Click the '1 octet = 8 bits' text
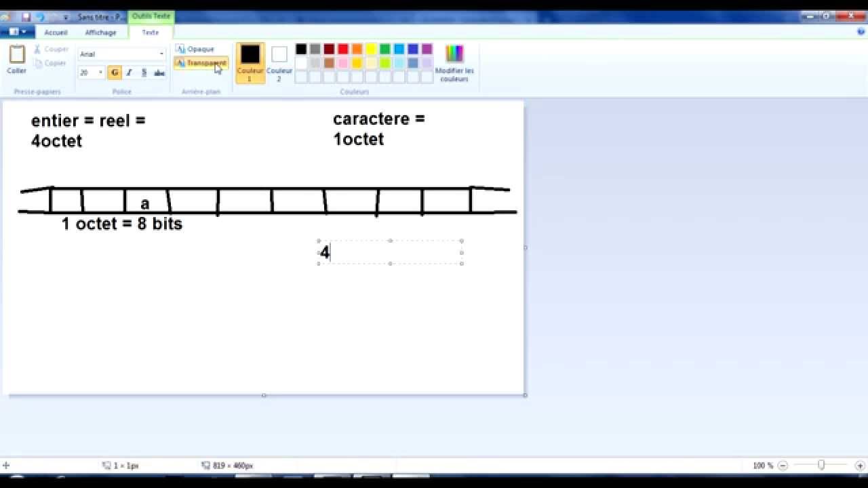 [122, 224]
